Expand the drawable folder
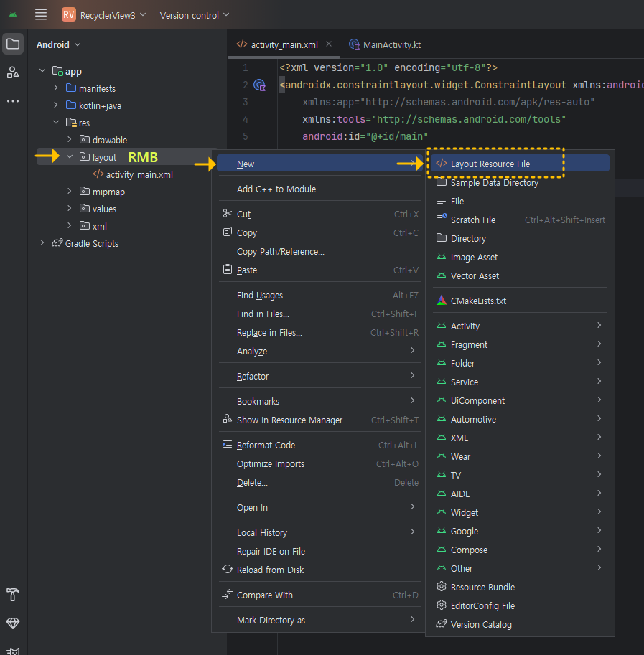Screen dimensions: 644x655 click(x=70, y=139)
